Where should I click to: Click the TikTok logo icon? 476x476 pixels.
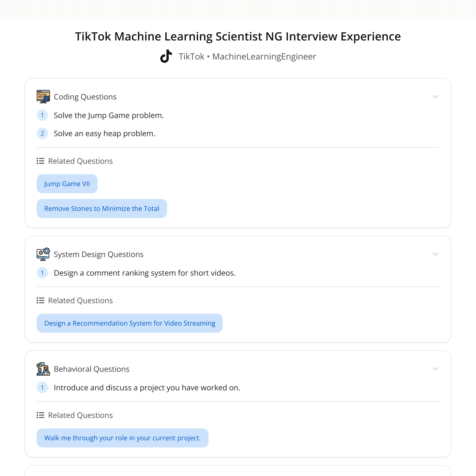[x=166, y=56]
